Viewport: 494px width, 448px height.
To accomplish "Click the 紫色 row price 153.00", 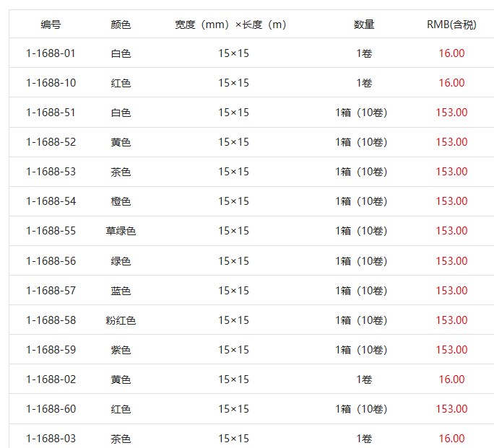I will (451, 350).
